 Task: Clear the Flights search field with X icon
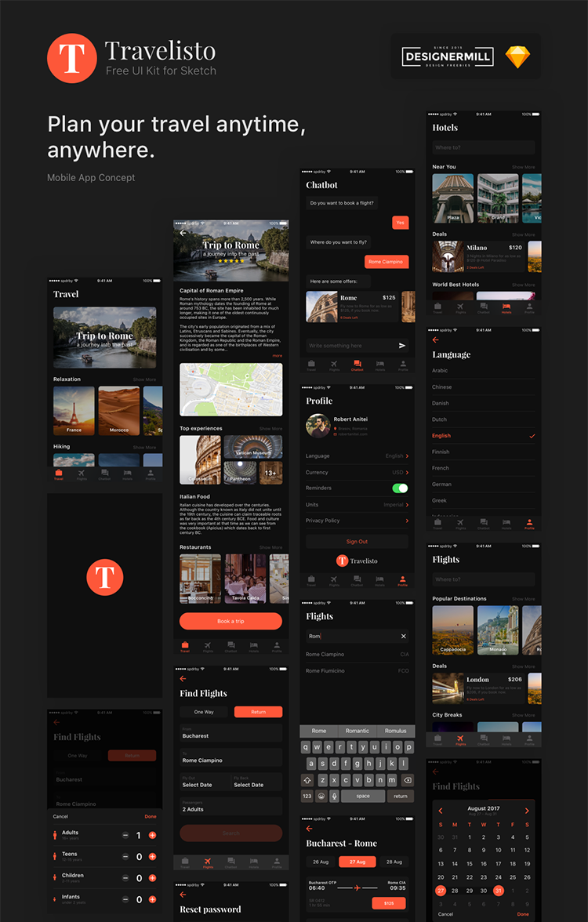[x=404, y=637]
